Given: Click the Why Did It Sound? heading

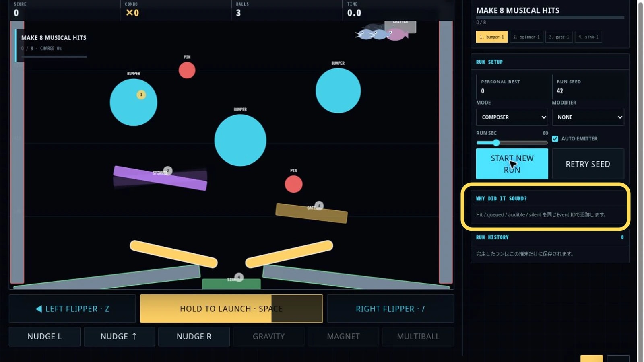Looking at the screenshot, I should 501,198.
